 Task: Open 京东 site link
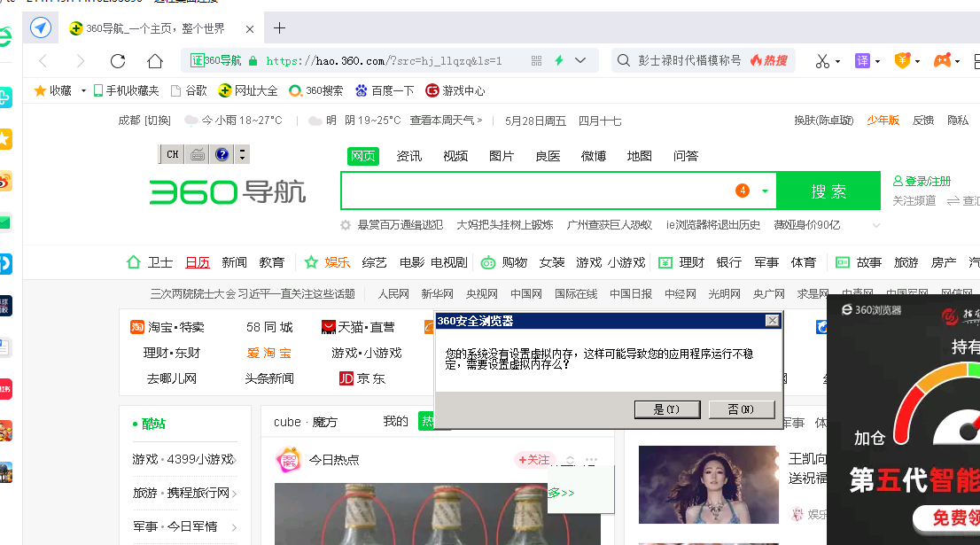point(362,378)
